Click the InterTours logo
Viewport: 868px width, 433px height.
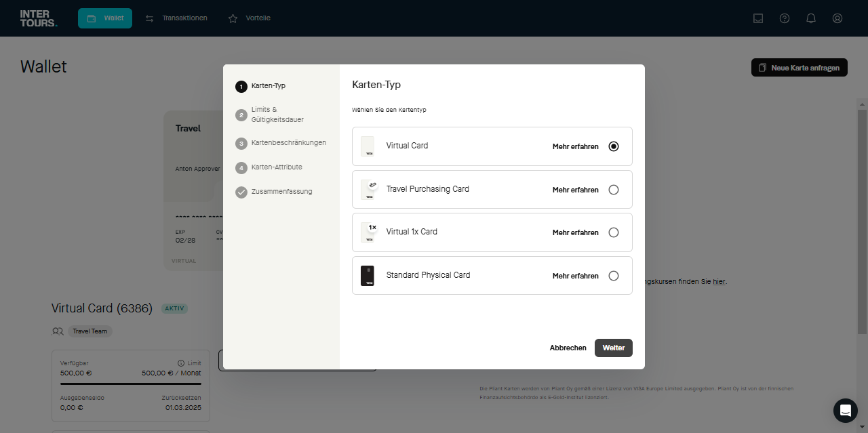point(38,18)
